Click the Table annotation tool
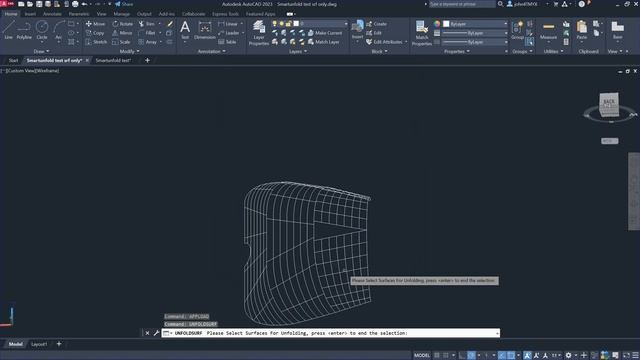The width and height of the screenshot is (640, 360). tap(227, 42)
